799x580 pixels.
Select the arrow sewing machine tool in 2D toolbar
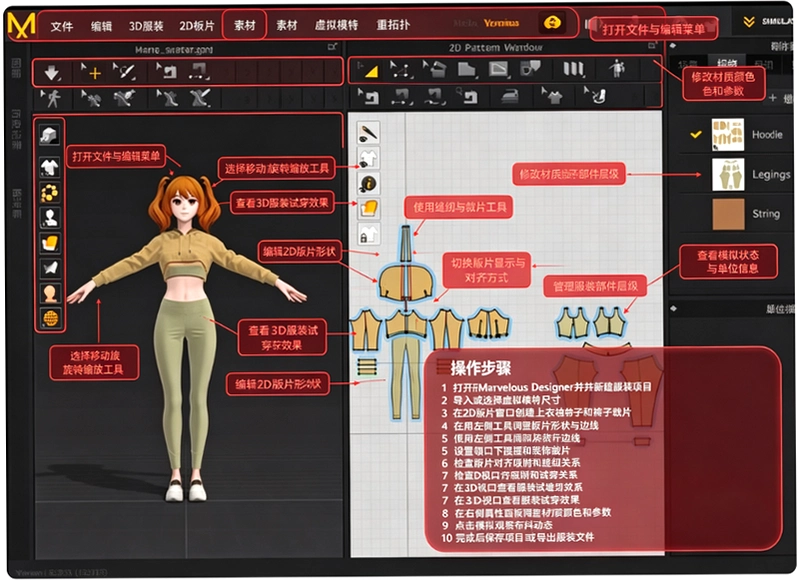pyautogui.click(x=368, y=96)
